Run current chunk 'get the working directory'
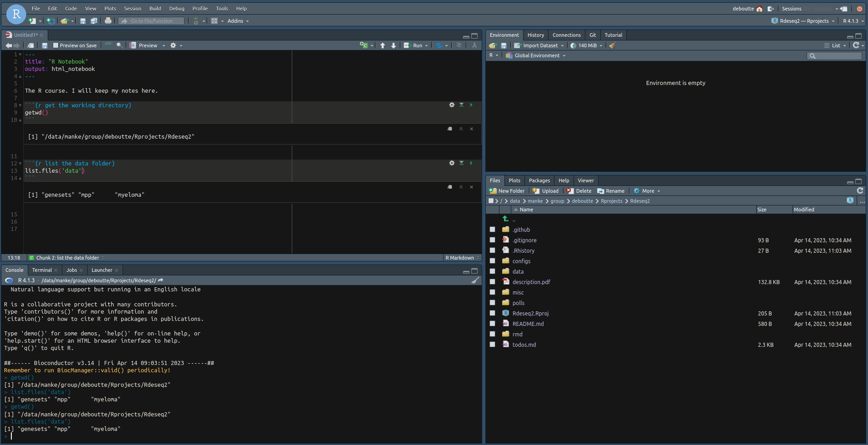The width and height of the screenshot is (868, 445). [471, 105]
